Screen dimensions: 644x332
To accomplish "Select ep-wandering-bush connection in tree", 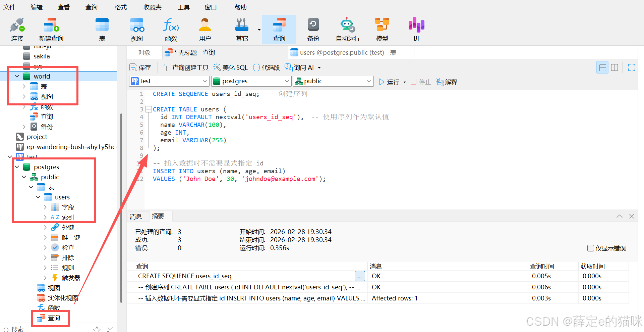I will (x=67, y=147).
